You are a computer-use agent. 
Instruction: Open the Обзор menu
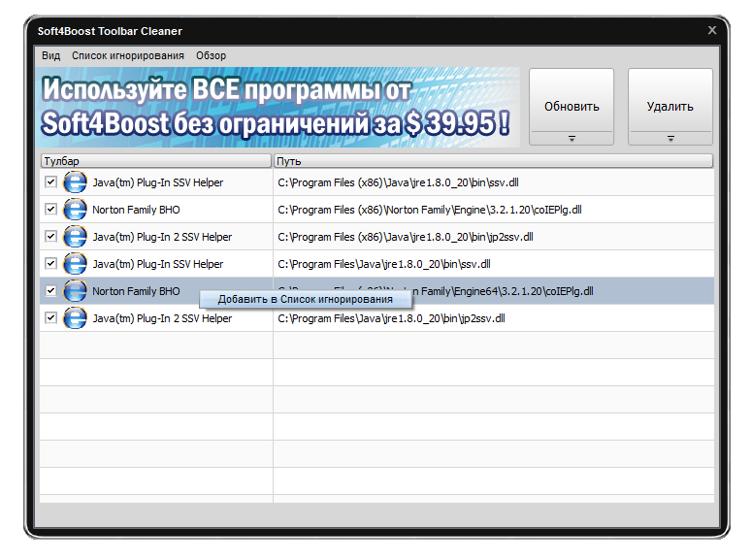point(211,55)
